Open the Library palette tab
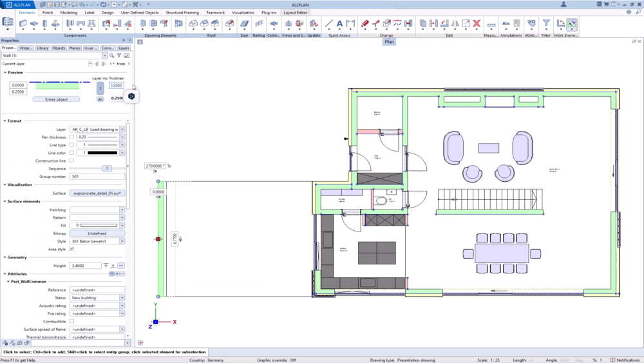 43,48
